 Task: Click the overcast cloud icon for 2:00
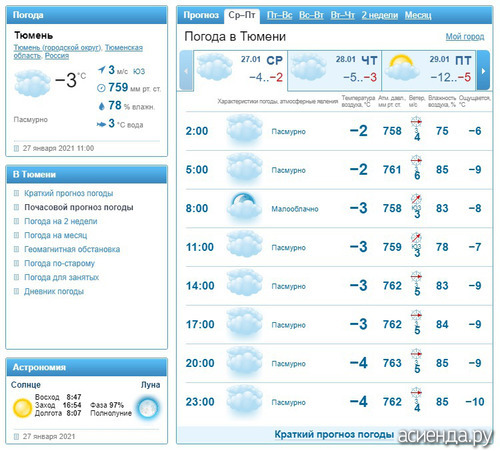pos(244,128)
